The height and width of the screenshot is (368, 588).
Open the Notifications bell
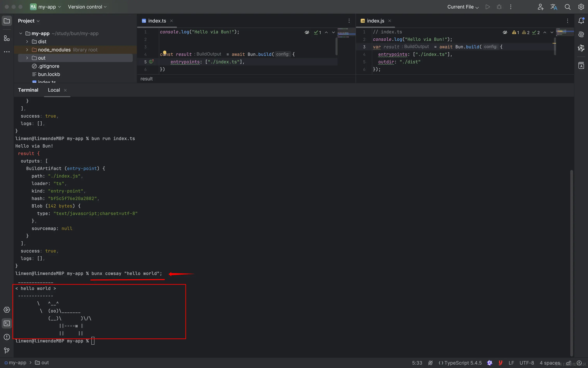(581, 21)
